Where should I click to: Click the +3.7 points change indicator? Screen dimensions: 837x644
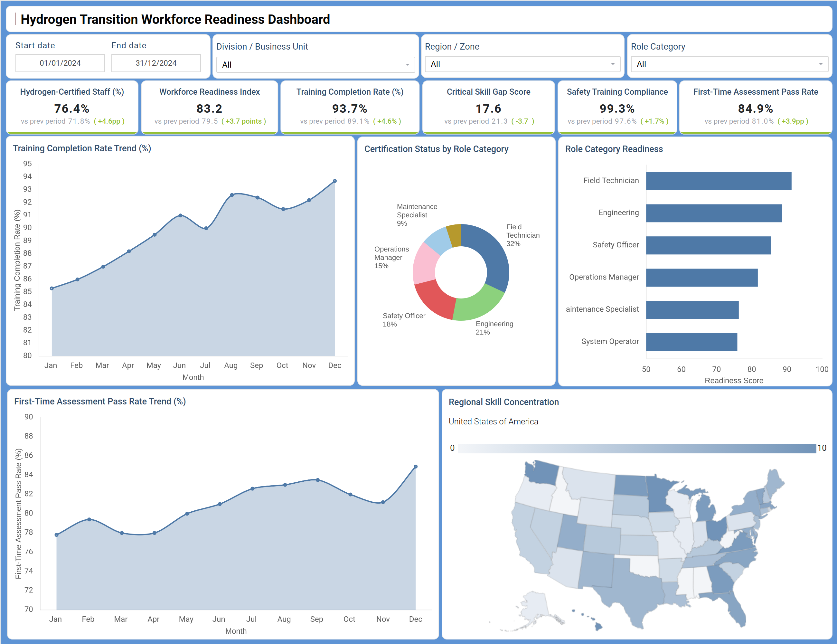click(x=244, y=121)
